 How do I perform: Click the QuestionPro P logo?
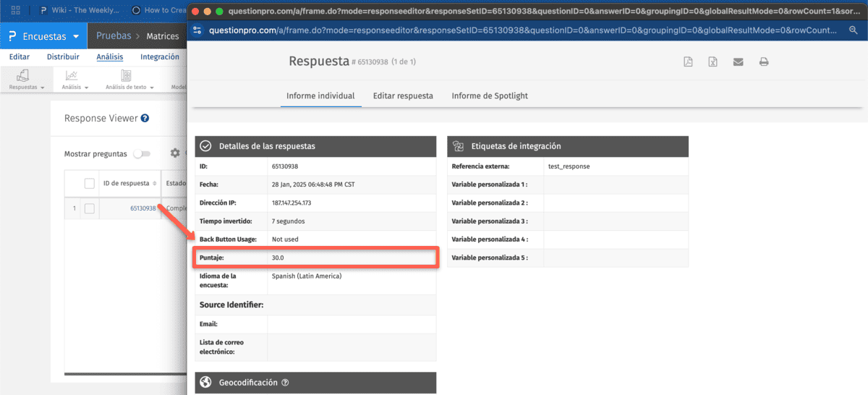[12, 36]
